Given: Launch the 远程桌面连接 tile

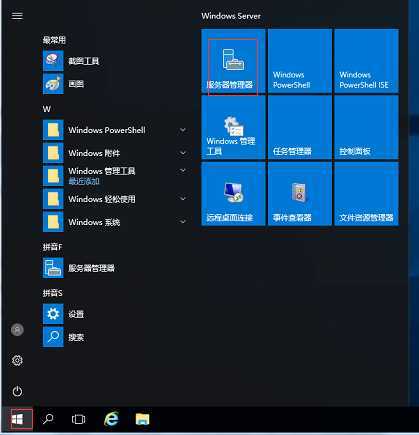Looking at the screenshot, I should click(233, 194).
